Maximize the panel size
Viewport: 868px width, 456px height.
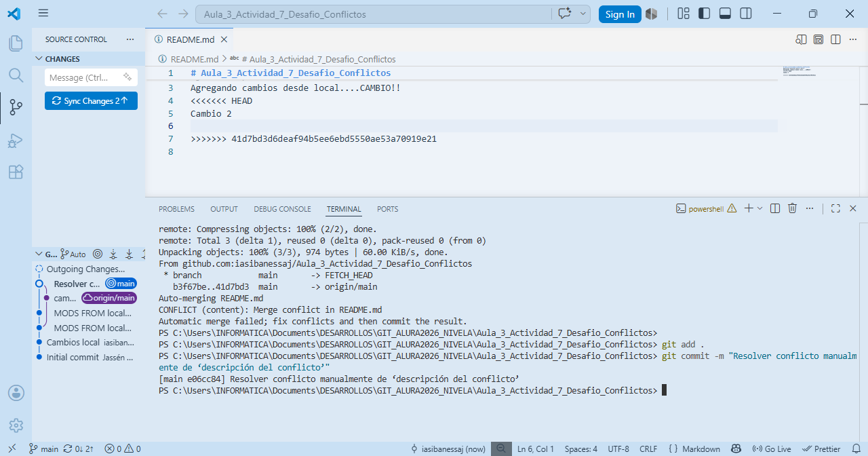click(835, 208)
